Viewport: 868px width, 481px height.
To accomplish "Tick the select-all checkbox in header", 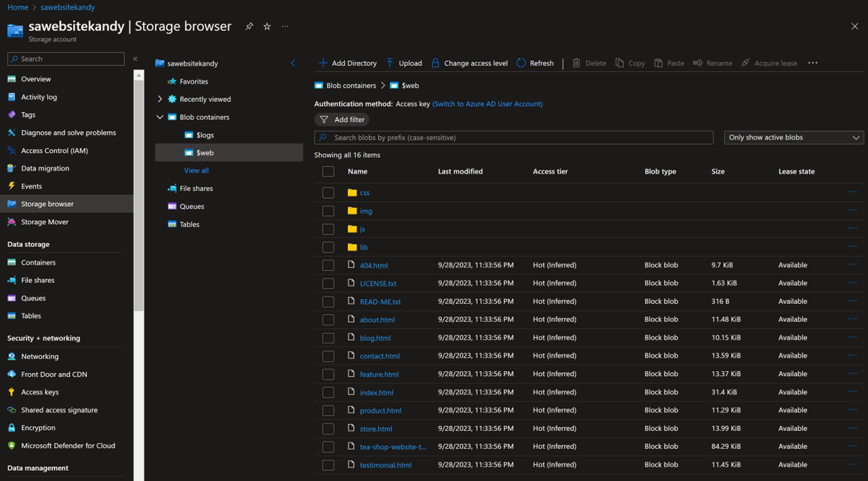I will (x=328, y=172).
